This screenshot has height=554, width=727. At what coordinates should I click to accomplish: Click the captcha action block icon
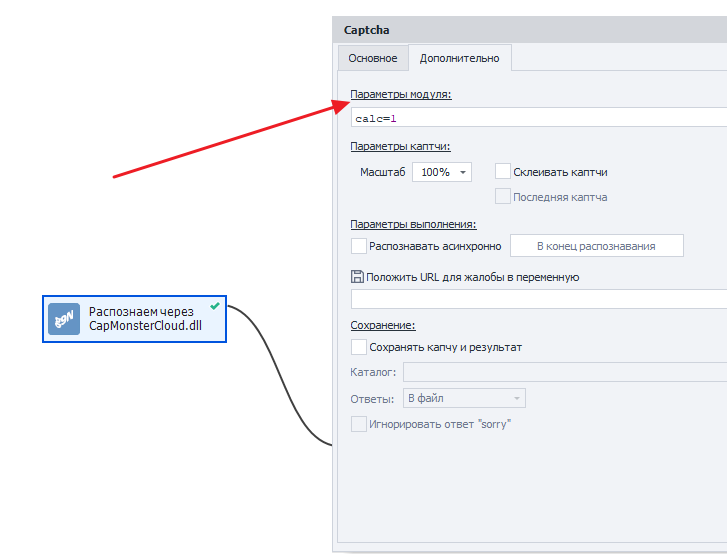point(64,319)
